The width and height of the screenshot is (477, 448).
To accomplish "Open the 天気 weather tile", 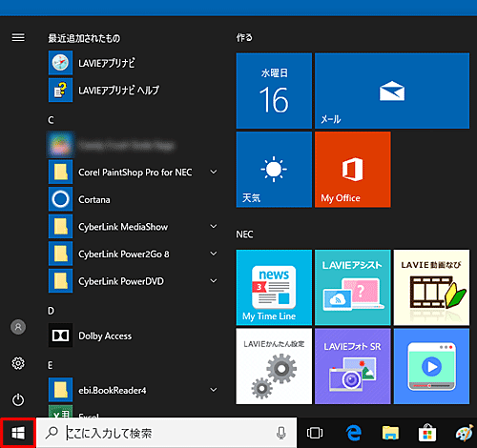I will click(x=274, y=170).
